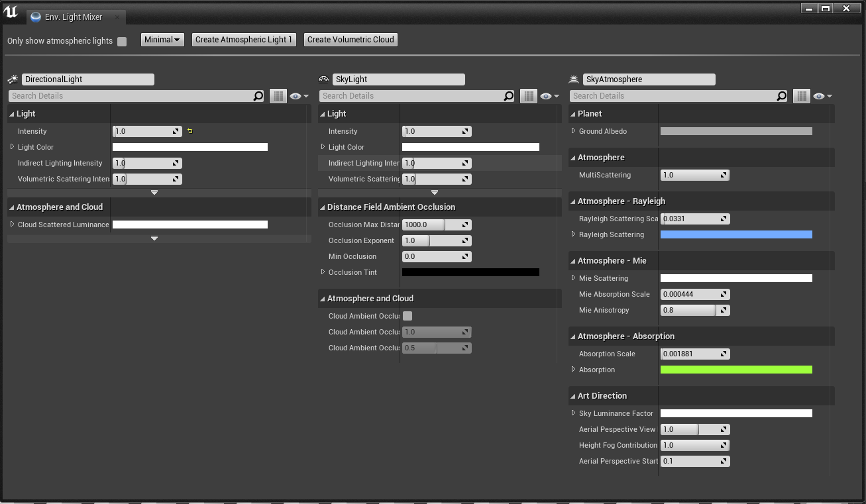The image size is (866, 504).
Task: Click the Unreal Engine logo icon
Action: (x=11, y=11)
